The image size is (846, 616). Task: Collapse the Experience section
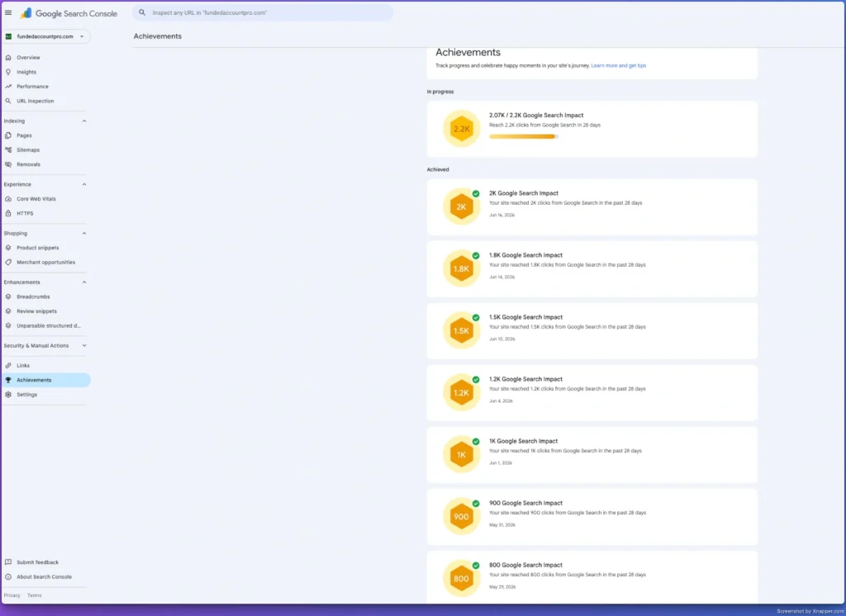(x=84, y=184)
